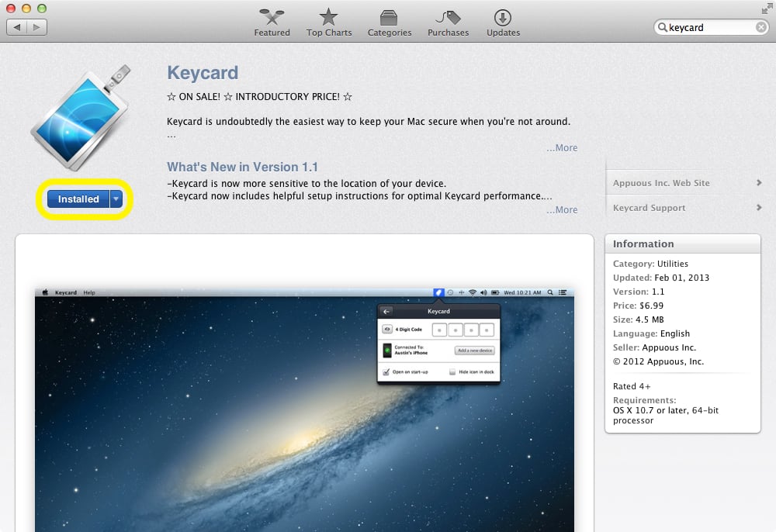
Task: Open the Categories icon
Action: 389,18
